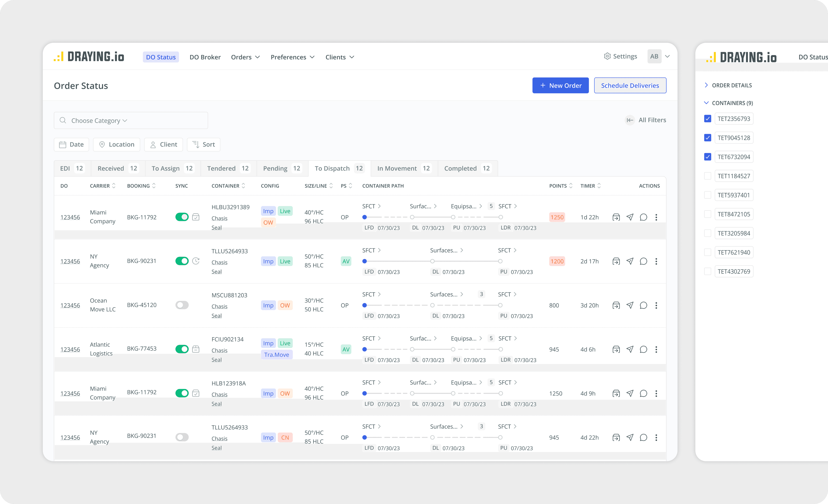Click the Settings gear icon
Viewport: 828px width, 504px height.
pos(608,56)
